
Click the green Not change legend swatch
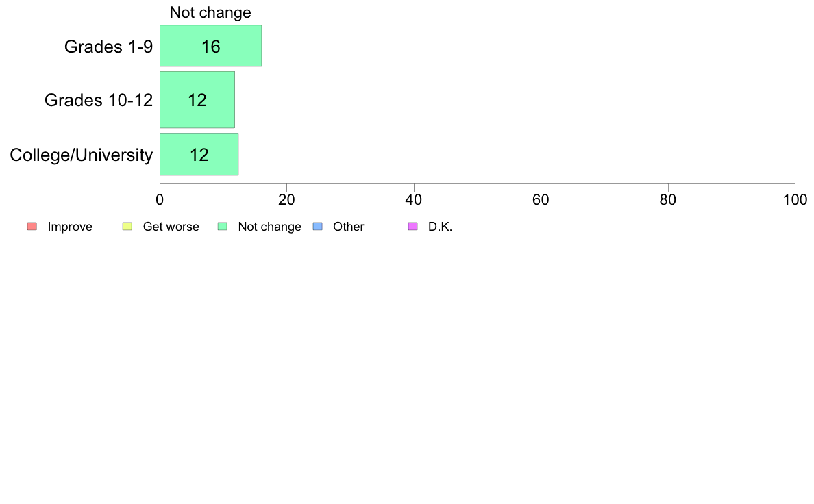[x=223, y=226]
